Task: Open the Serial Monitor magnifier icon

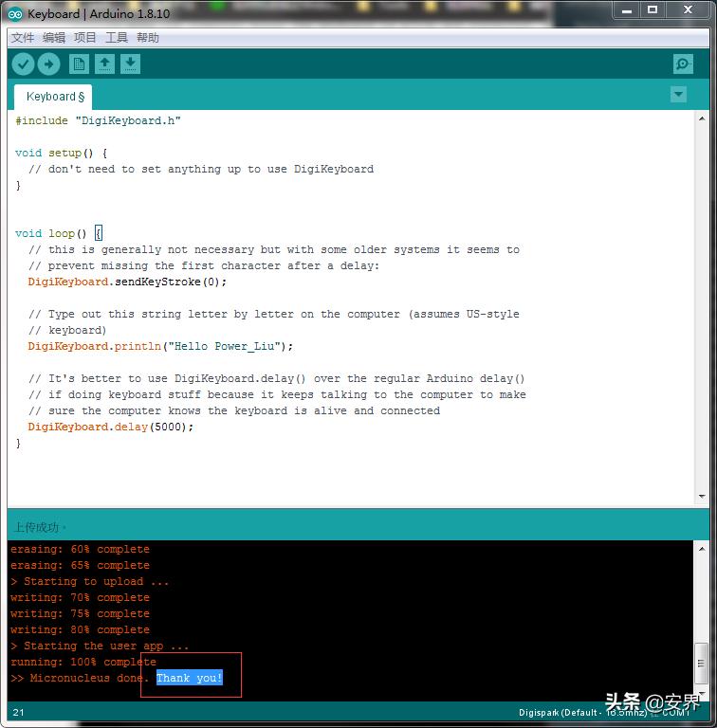Action: (x=683, y=64)
